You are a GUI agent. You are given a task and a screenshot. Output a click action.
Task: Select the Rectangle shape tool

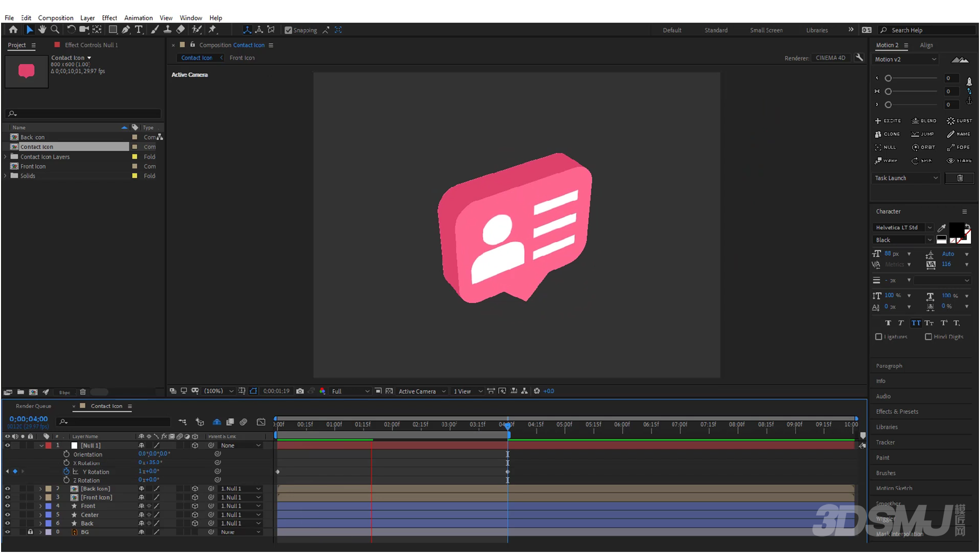coord(113,30)
